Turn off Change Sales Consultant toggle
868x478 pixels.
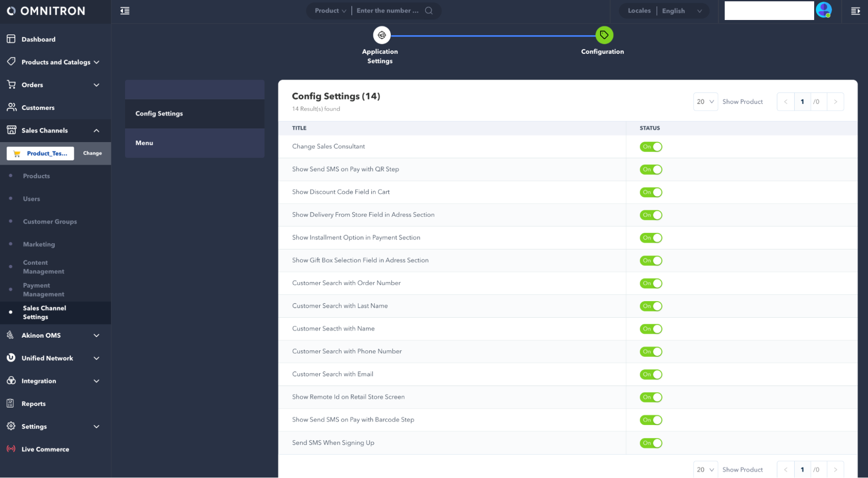click(x=650, y=147)
